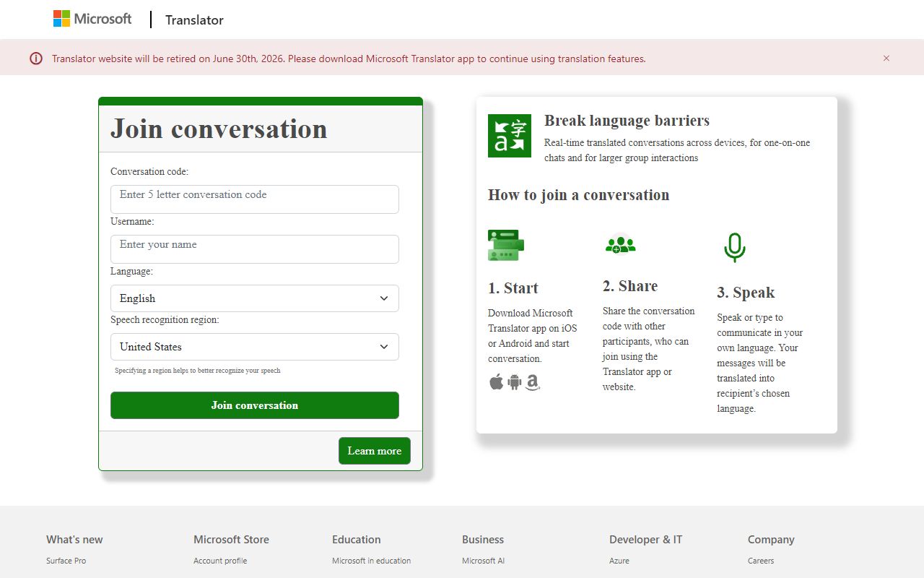Click the devices icon above '1. Start'
Viewport: 924px width, 578px height.
click(x=505, y=245)
